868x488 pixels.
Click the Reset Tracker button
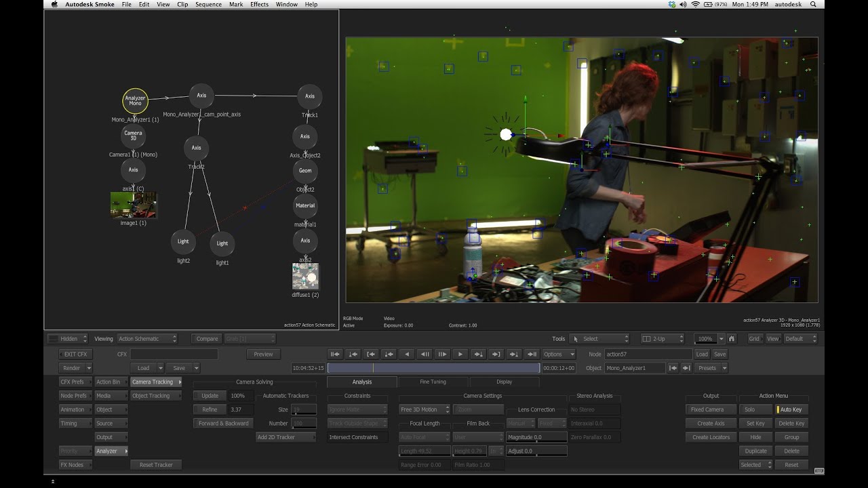156,465
